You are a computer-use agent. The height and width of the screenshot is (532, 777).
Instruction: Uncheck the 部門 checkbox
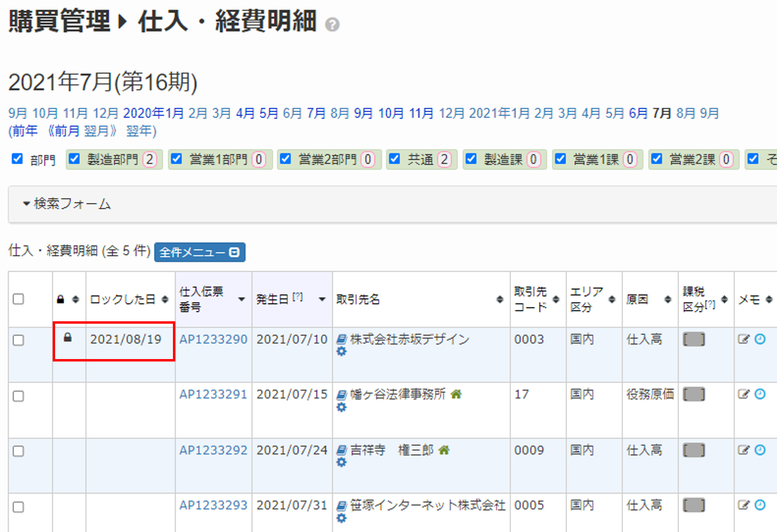coord(17,159)
